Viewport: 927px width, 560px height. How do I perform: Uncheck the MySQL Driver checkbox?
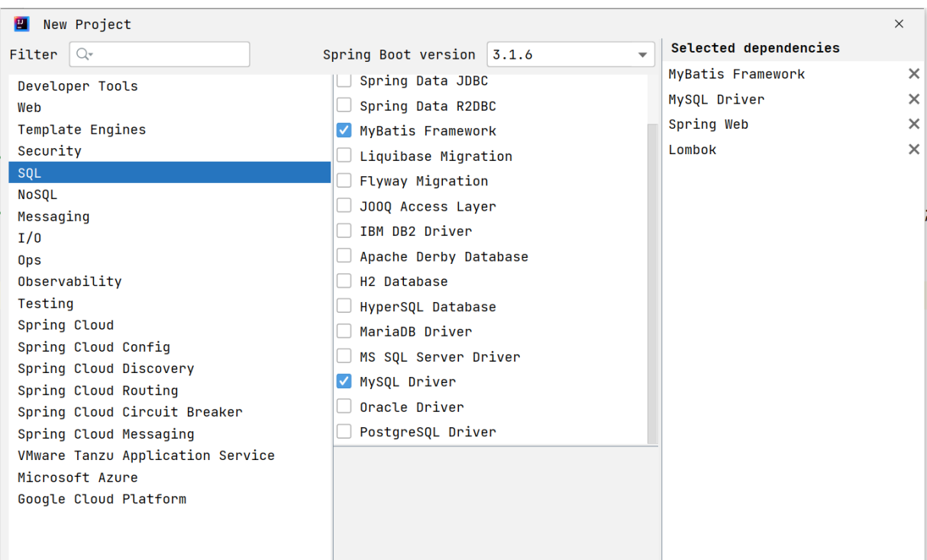[x=344, y=381]
